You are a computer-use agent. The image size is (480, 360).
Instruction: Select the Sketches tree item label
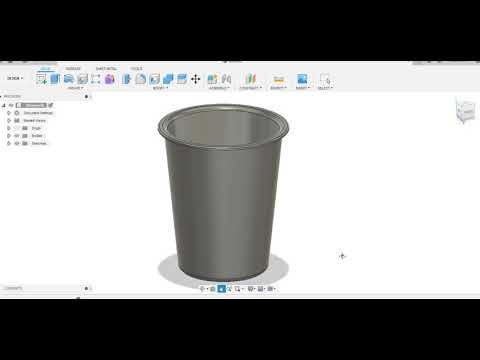point(39,144)
